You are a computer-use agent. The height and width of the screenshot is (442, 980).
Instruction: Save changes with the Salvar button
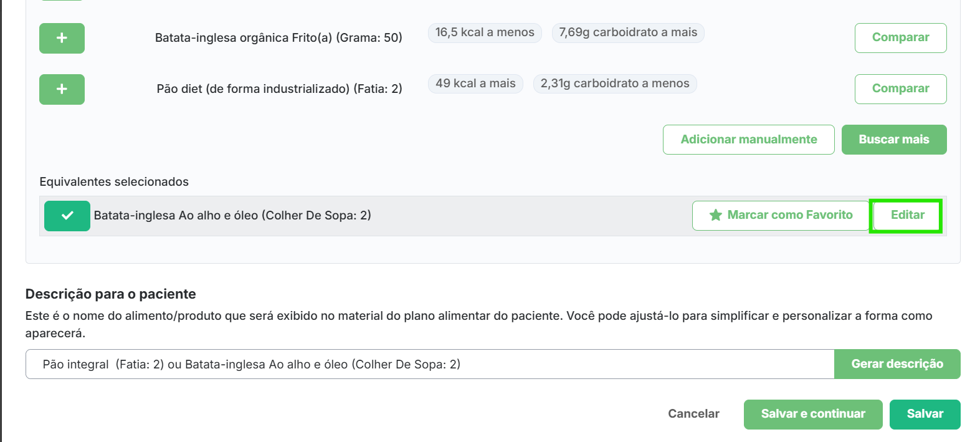pyautogui.click(x=925, y=414)
